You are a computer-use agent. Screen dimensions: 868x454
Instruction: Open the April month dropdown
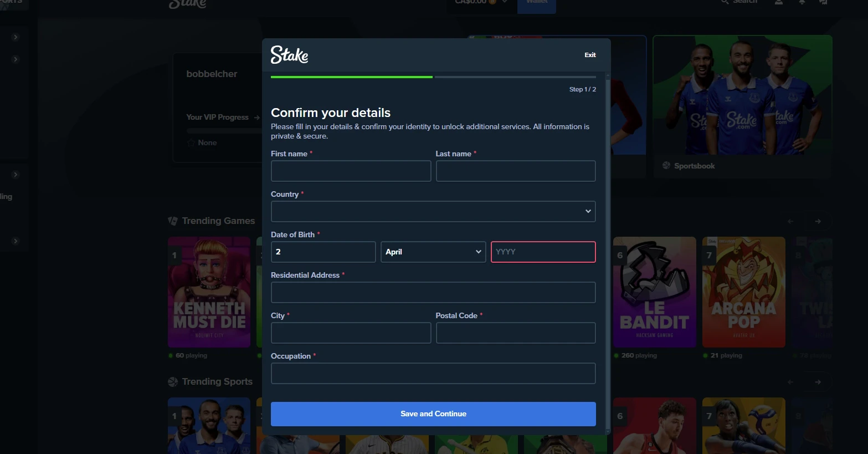(433, 252)
